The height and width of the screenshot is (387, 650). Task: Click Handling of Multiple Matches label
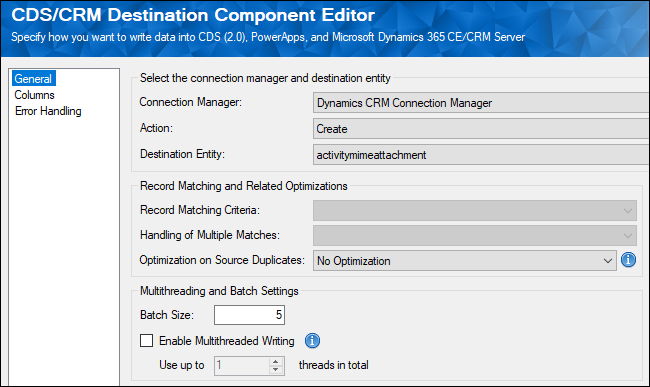coord(210,235)
